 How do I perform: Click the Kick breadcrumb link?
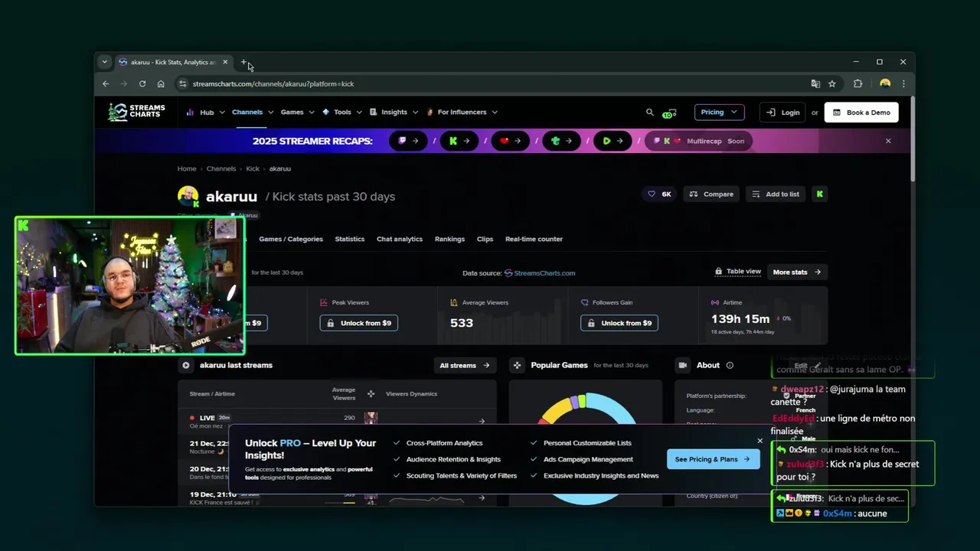pos(253,168)
